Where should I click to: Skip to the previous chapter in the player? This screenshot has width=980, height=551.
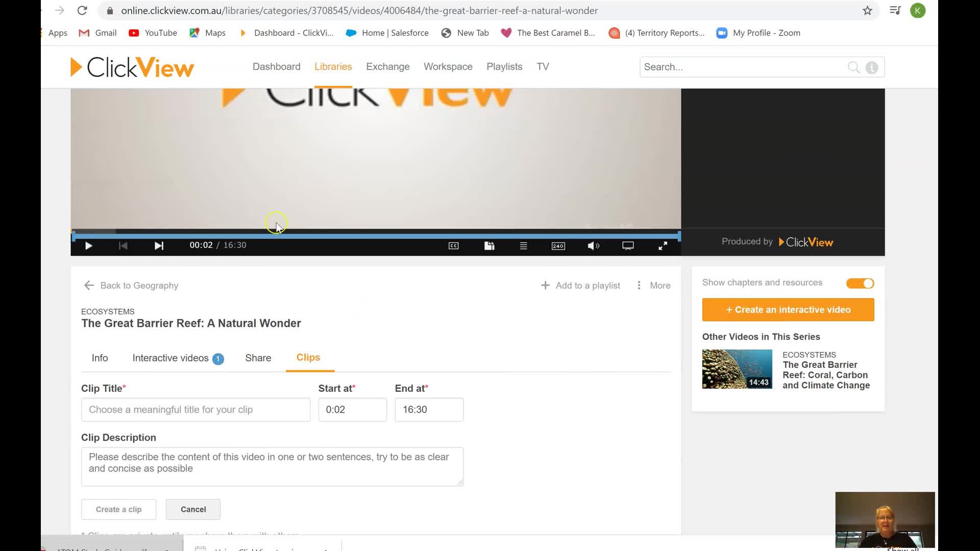point(123,246)
